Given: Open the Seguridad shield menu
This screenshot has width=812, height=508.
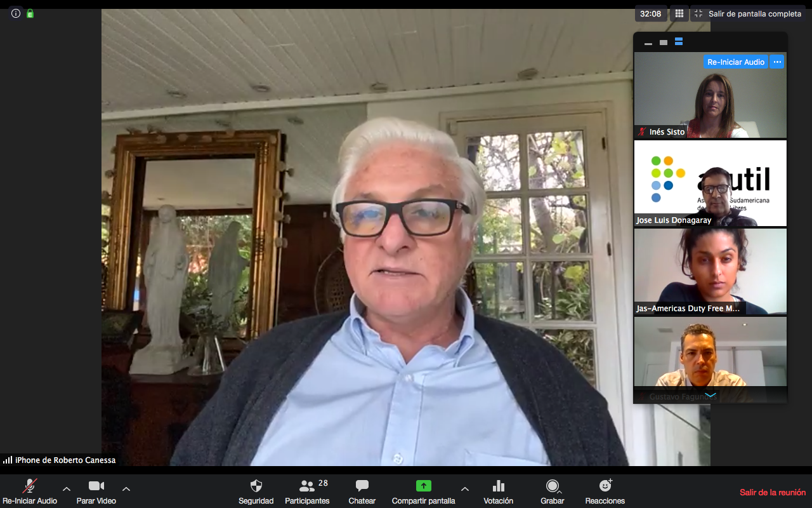Looking at the screenshot, I should pyautogui.click(x=256, y=486).
